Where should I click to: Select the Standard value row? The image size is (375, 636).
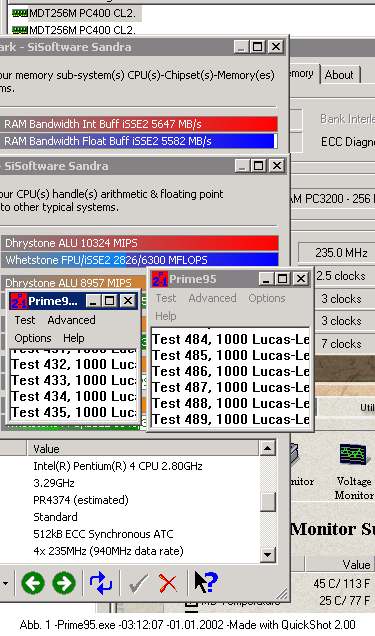[55, 517]
